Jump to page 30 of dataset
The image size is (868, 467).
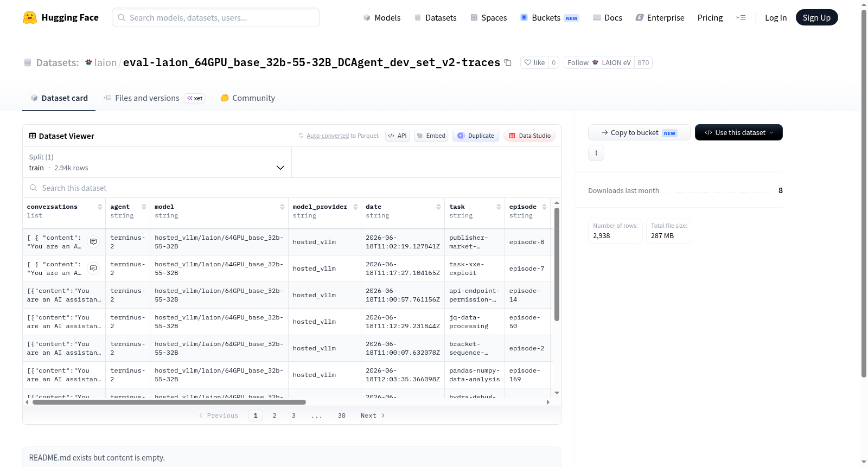coord(342,415)
